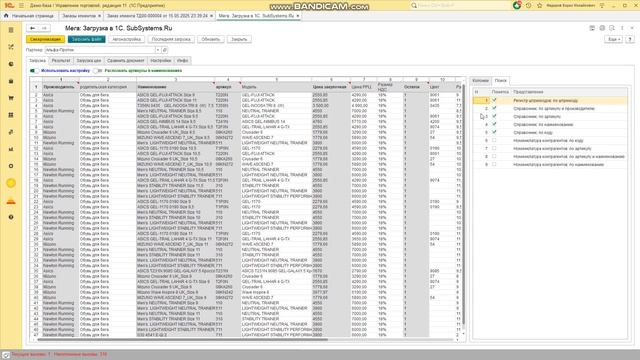This screenshot has height=360, width=640.
Task: Open the CRM and marketing sidebar section icon
Action: coord(11,47)
